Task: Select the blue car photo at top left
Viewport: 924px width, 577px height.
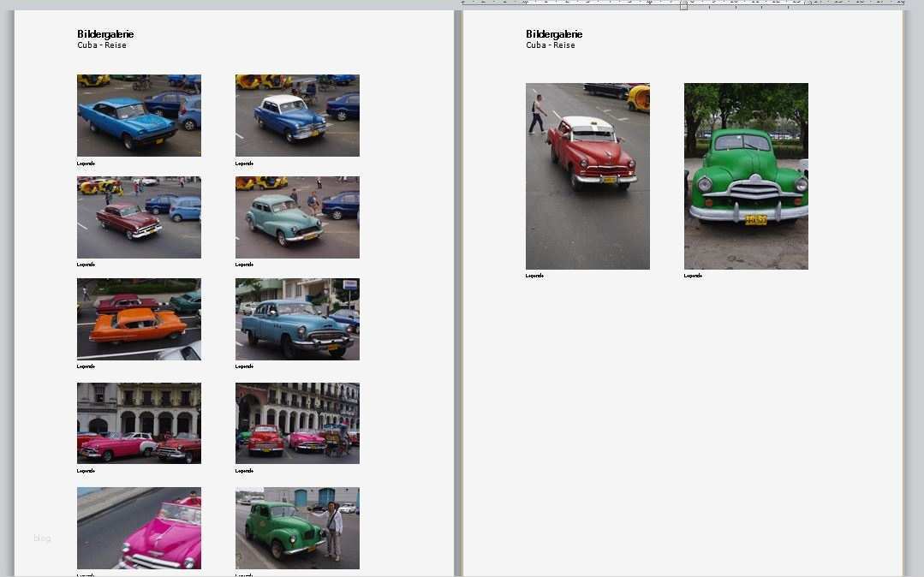Action: (x=139, y=116)
